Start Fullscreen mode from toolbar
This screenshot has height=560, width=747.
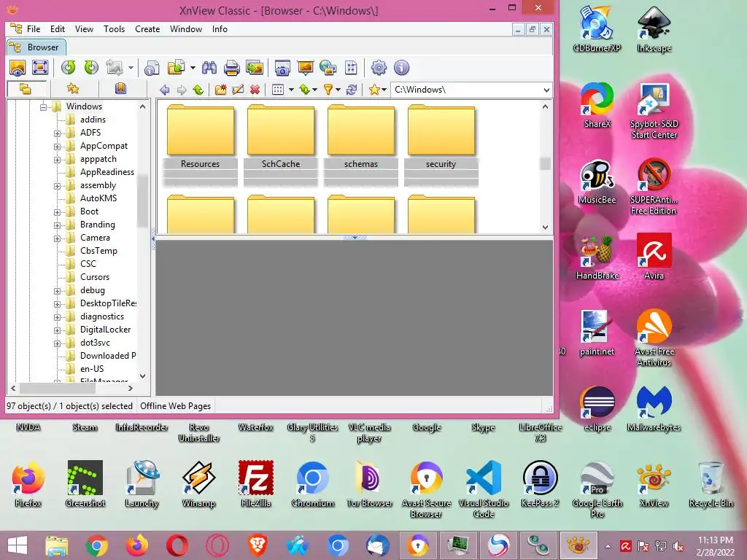(40, 68)
